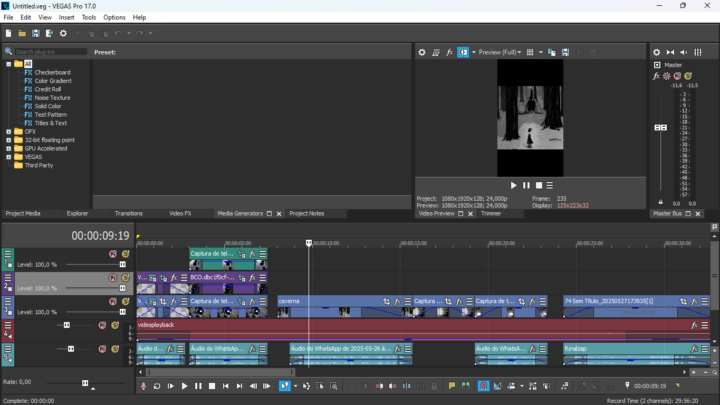Click Split Screen View in preview
This screenshot has width=720, height=405.
[464, 52]
